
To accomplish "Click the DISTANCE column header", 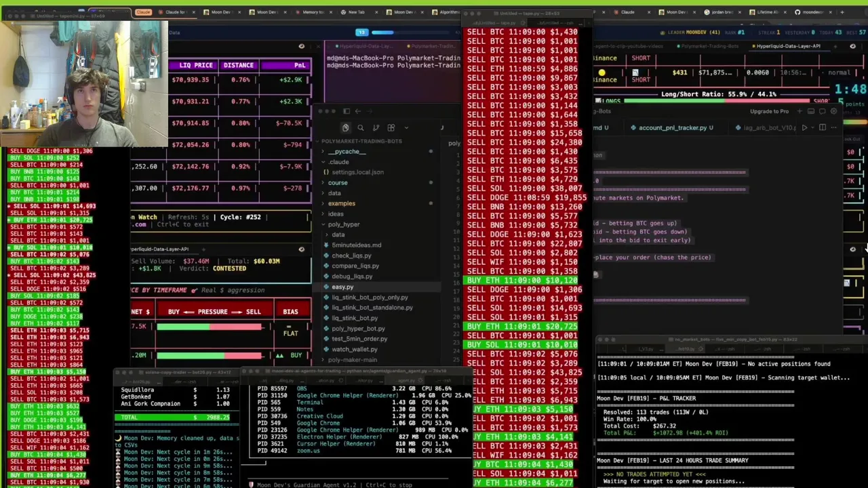I will click(238, 65).
